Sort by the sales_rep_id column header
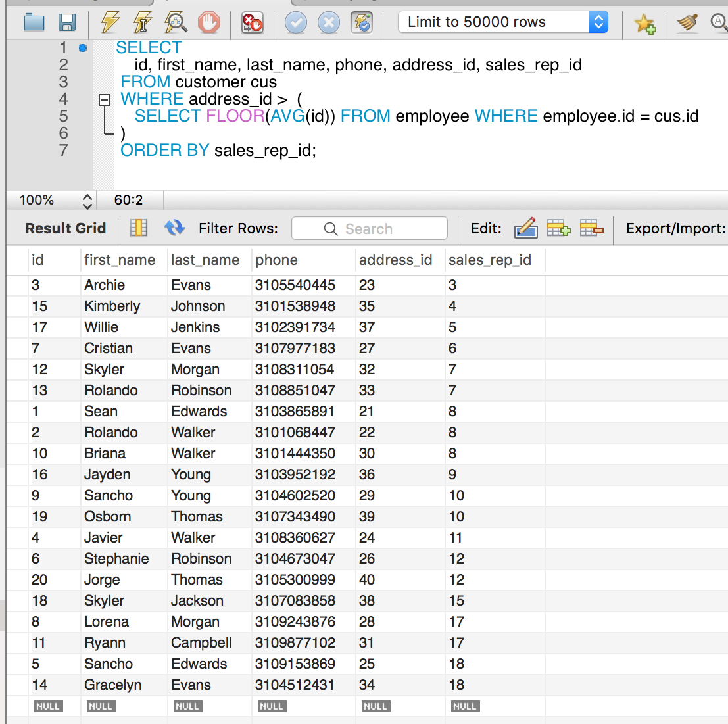This screenshot has height=724, width=728. [x=495, y=260]
